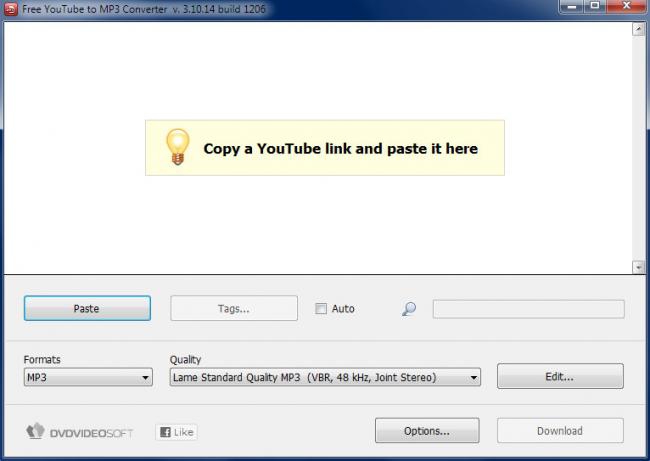Minimize the converter window
The width and height of the screenshot is (650, 461).
pyautogui.click(x=572, y=6)
